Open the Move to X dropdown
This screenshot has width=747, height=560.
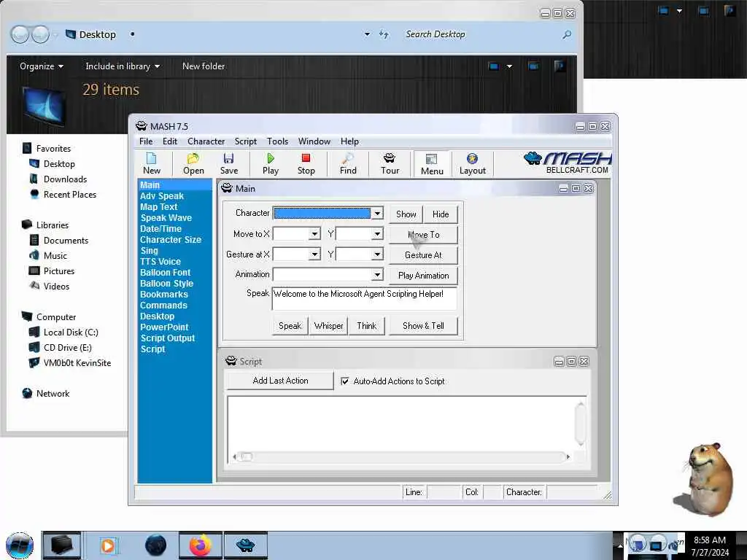tap(314, 234)
